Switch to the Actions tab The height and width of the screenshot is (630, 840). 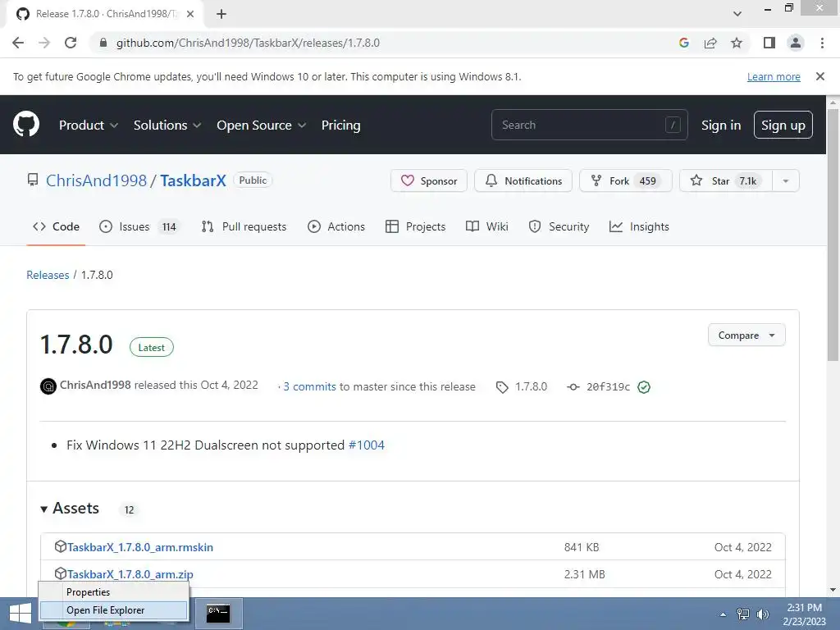click(x=336, y=226)
